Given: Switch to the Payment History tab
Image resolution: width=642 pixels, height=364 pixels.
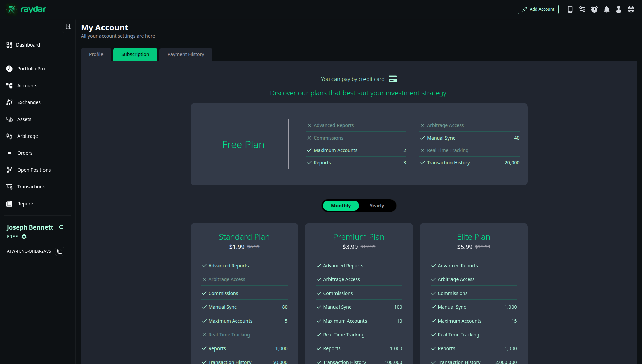Looking at the screenshot, I should [185, 54].
